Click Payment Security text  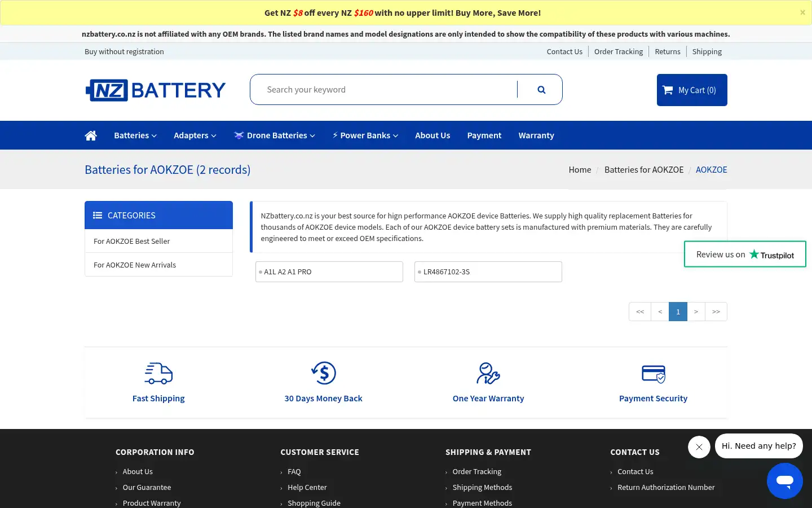(654, 398)
